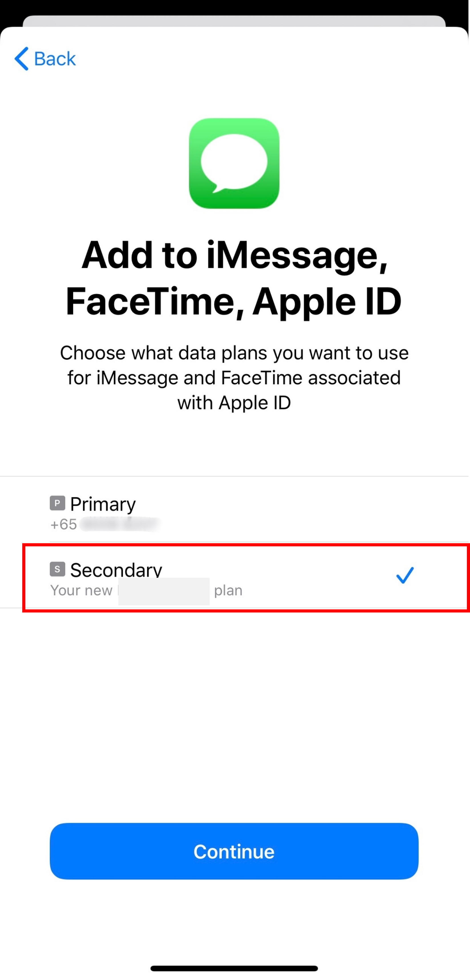The width and height of the screenshot is (470, 980).
Task: Tap the blue Back chevron arrow
Action: pos(22,59)
